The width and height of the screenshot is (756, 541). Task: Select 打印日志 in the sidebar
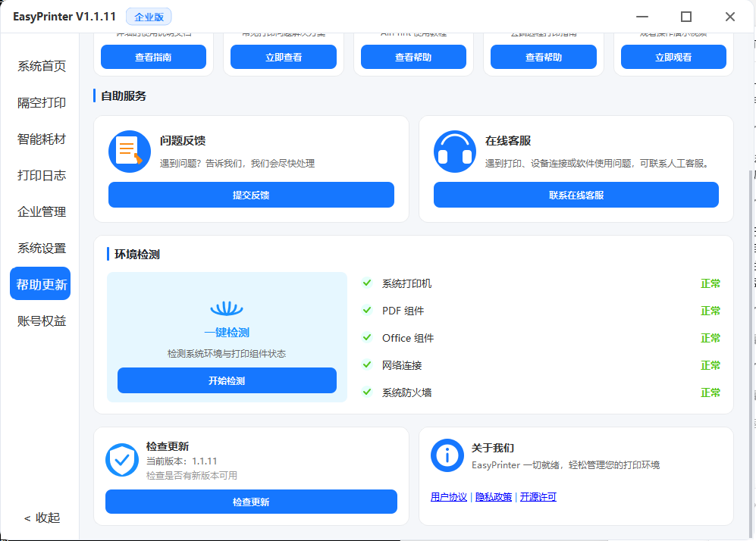coord(42,175)
